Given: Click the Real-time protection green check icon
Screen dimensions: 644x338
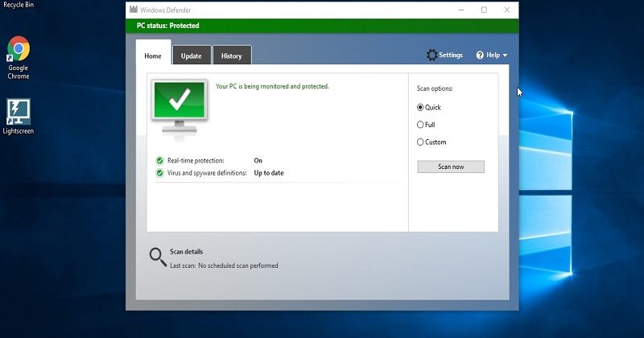Looking at the screenshot, I should 159,161.
